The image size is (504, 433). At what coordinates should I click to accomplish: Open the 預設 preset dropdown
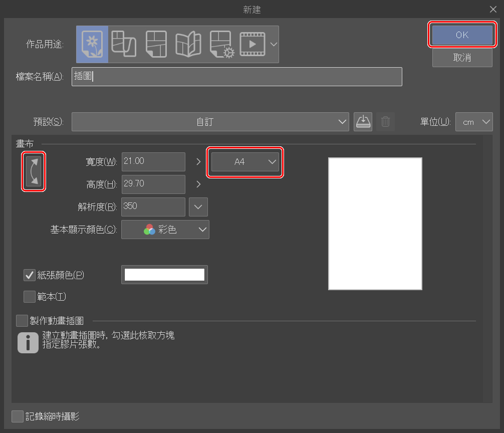pyautogui.click(x=210, y=122)
